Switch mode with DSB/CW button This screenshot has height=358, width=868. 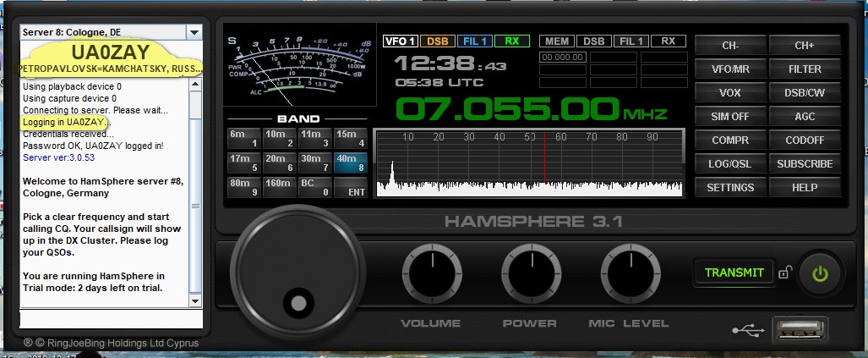click(x=805, y=92)
